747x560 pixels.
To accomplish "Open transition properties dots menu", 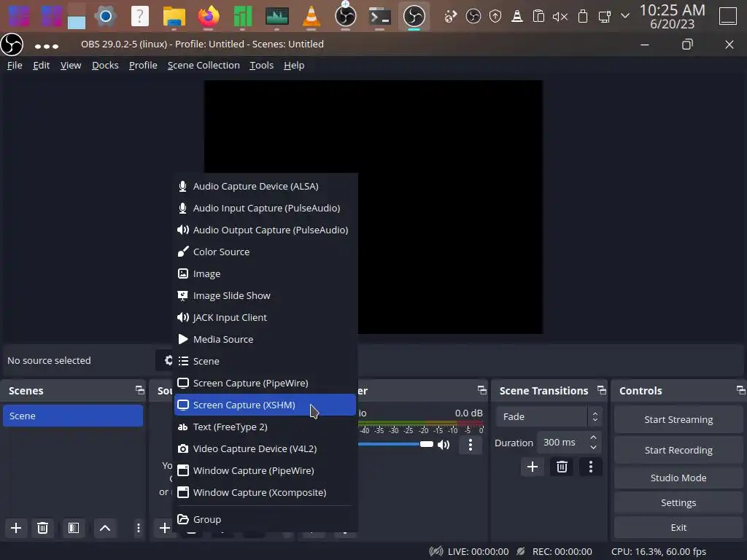I will pos(591,467).
